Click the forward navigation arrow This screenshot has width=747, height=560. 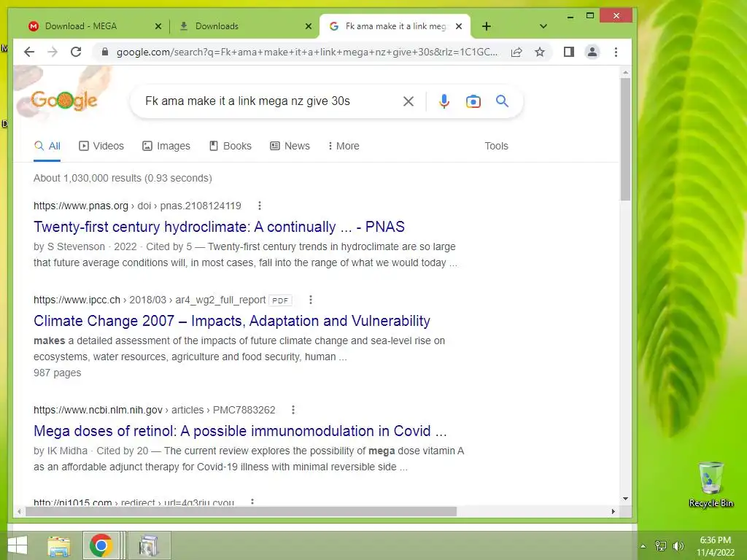coord(53,52)
